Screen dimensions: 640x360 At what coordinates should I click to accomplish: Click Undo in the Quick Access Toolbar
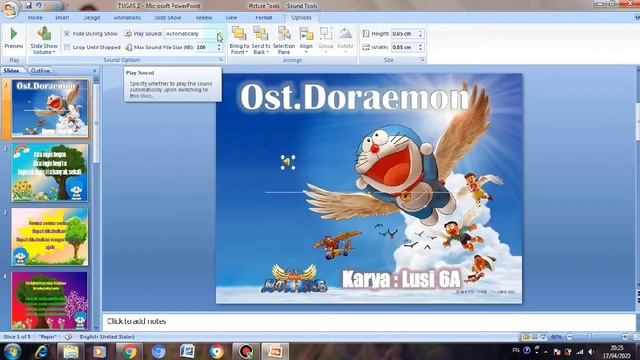coord(39,5)
